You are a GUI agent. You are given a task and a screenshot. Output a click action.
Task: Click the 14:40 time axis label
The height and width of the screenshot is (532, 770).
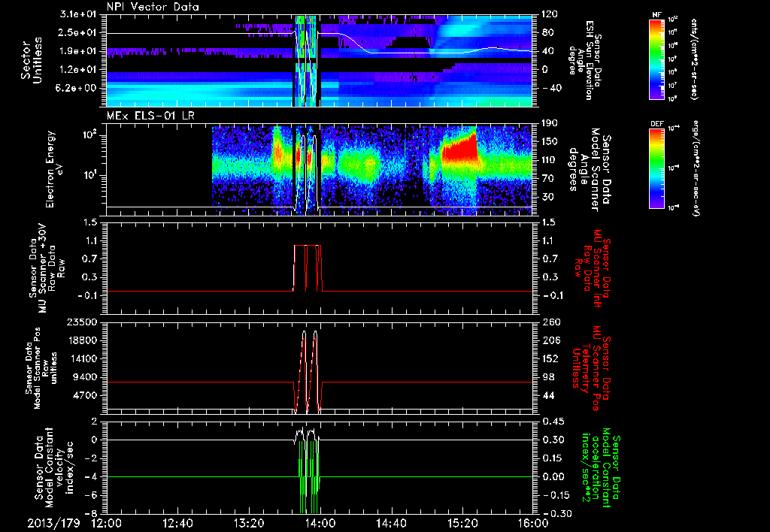391,523
